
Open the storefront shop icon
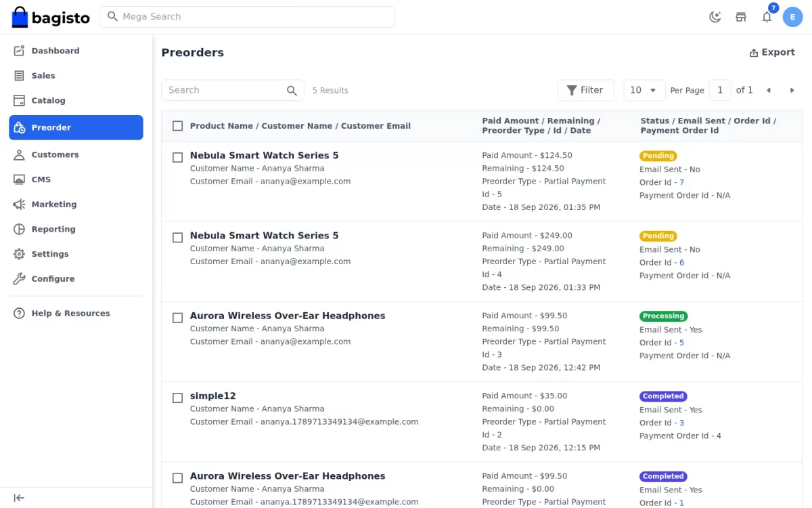pyautogui.click(x=741, y=17)
